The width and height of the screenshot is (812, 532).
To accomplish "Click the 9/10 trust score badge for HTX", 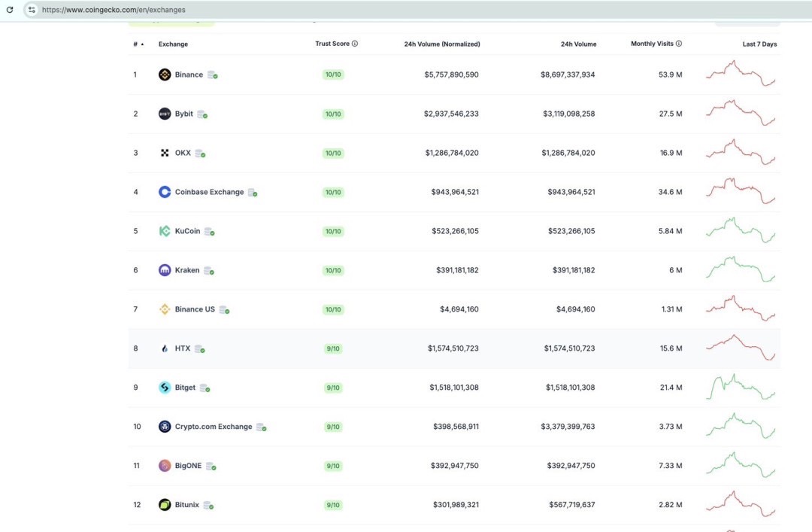I will click(333, 348).
